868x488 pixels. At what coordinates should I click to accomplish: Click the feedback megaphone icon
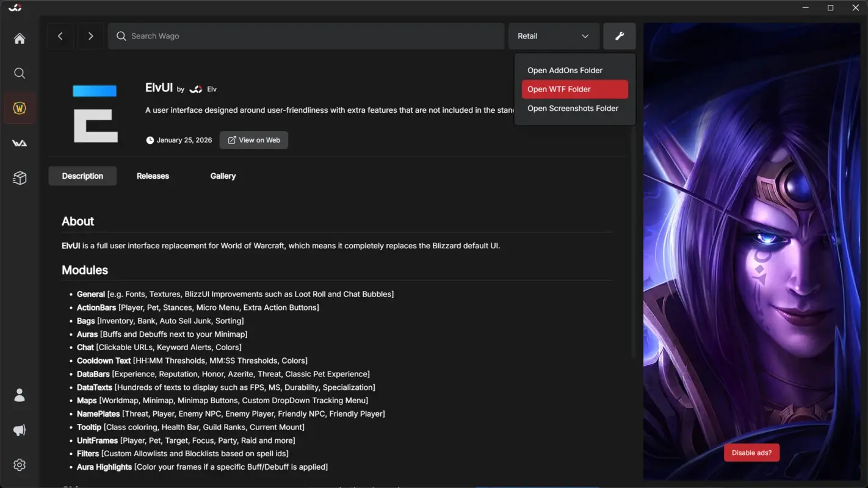coord(19,429)
